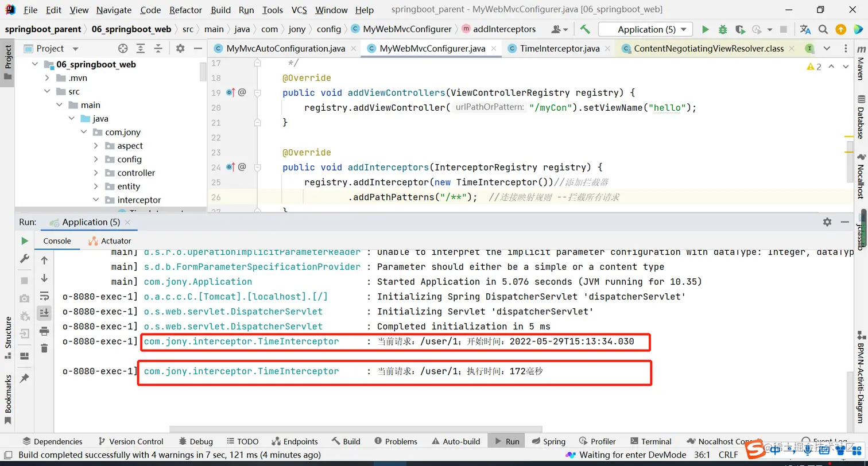Expand the entity package

pos(96,187)
